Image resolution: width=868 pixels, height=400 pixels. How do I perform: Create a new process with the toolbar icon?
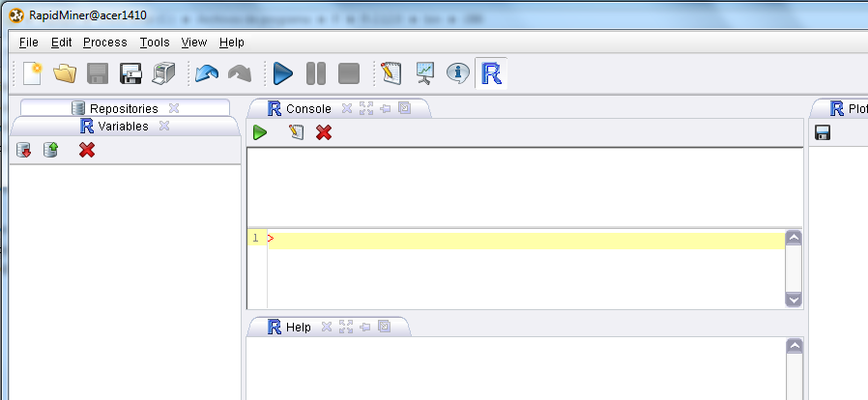pyautogui.click(x=33, y=73)
